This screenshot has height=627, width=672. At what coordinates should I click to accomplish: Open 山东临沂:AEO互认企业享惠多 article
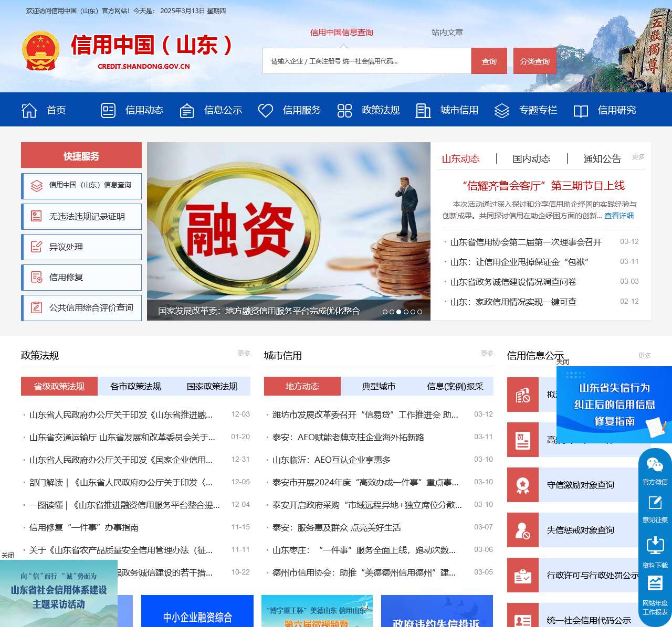[x=331, y=460]
